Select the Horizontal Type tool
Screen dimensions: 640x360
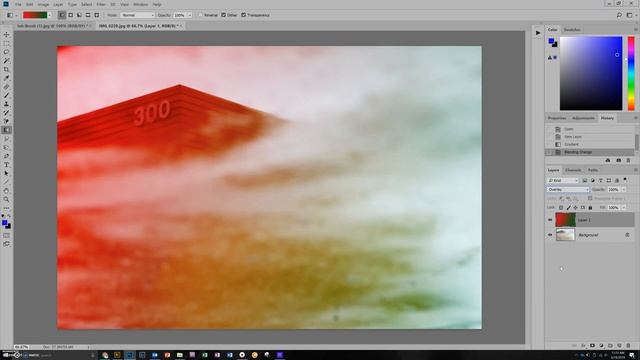[x=6, y=165]
